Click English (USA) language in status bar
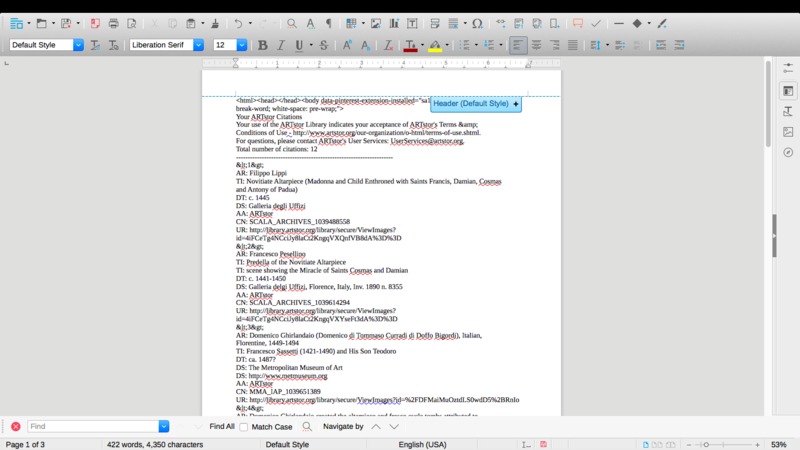 (x=422, y=445)
